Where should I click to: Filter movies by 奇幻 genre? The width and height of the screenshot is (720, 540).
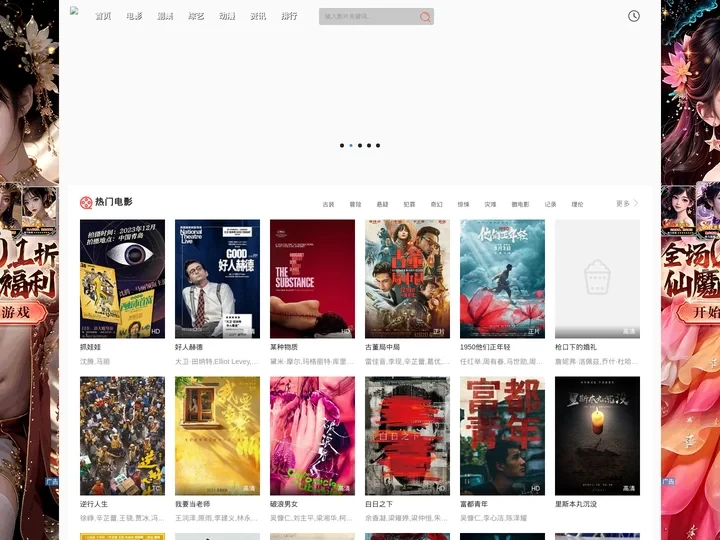[x=436, y=204]
